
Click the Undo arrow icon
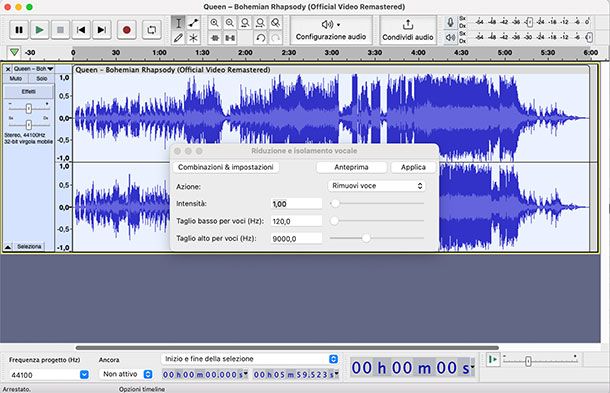pos(261,38)
